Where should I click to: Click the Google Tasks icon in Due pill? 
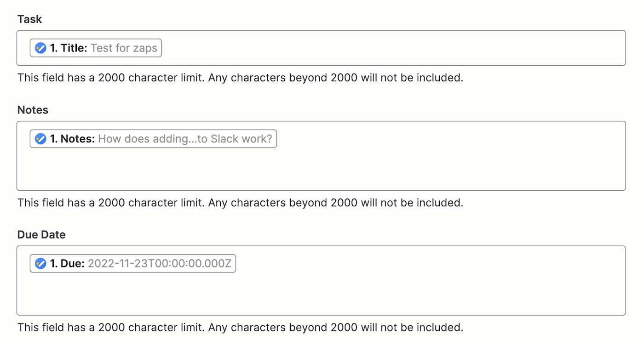(40, 263)
